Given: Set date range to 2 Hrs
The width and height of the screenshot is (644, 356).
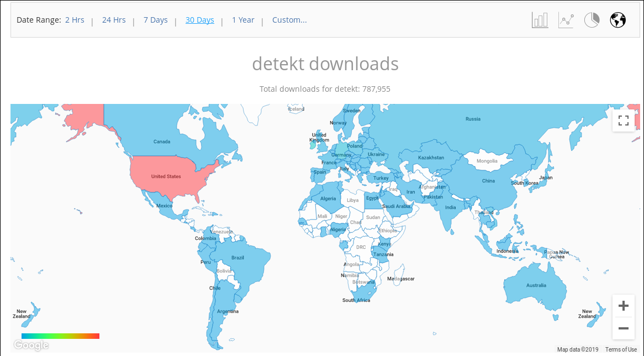Looking at the screenshot, I should pos(75,20).
